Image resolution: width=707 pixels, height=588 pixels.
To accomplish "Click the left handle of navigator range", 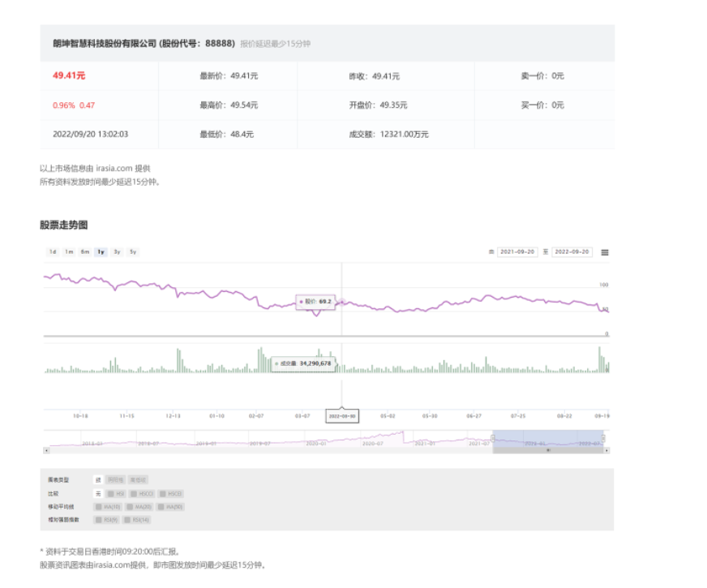I will coord(493,439).
